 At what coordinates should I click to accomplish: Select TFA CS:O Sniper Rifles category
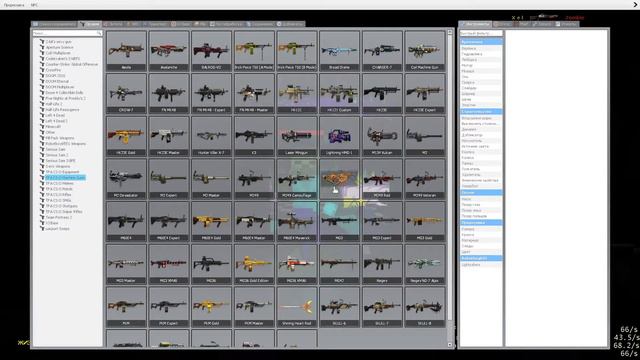pyautogui.click(x=64, y=211)
